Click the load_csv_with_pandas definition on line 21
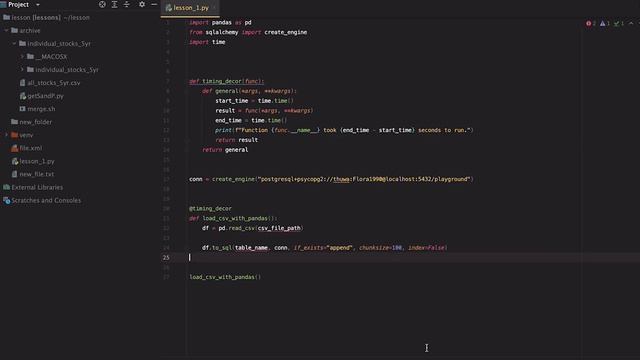The height and width of the screenshot is (360, 640). 235,218
